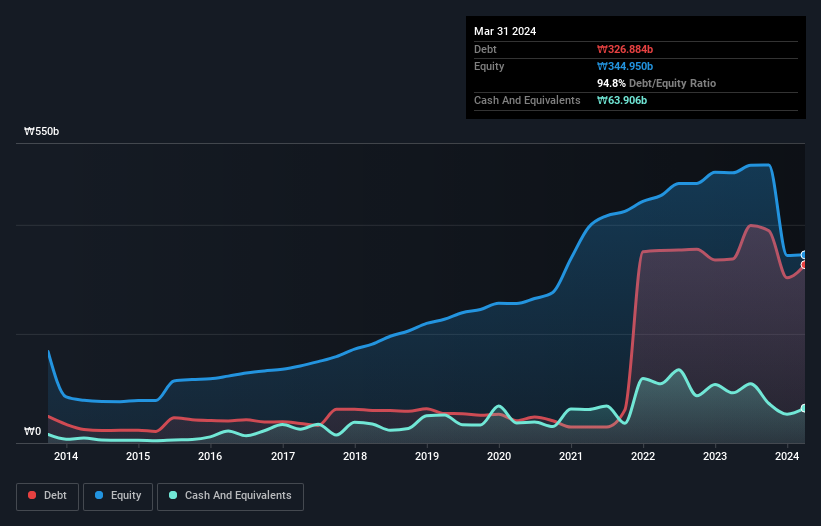Screen dimensions: 821x526
Task: Hide the Cash And Equivalents series
Action: pyautogui.click(x=229, y=496)
